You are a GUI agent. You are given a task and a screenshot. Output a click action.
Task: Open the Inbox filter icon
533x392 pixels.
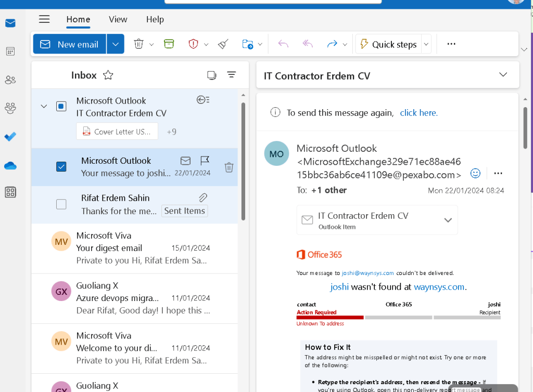232,75
